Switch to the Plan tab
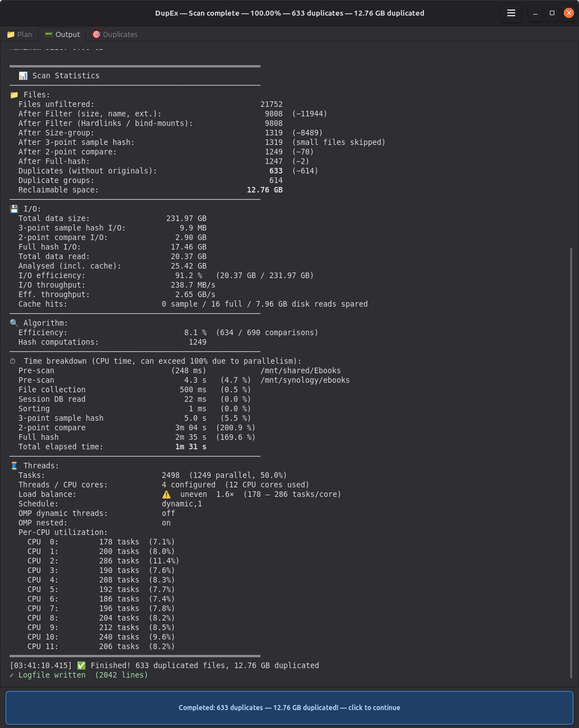The width and height of the screenshot is (579, 728). click(20, 34)
